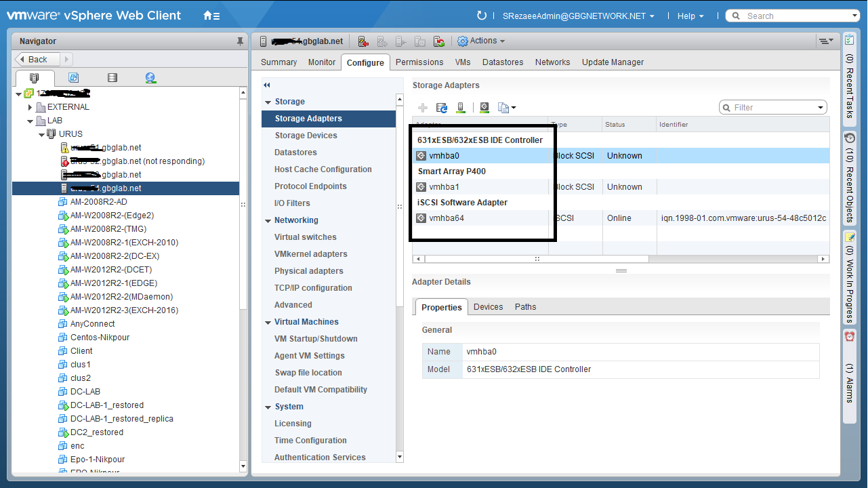Rescan all storage adapters on host
The width and height of the screenshot is (868, 488).
tap(442, 108)
